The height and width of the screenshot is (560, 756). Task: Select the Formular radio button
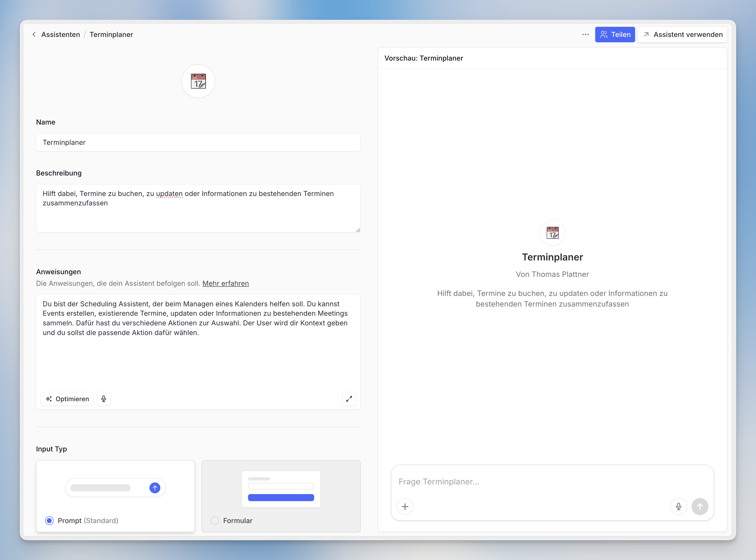point(215,520)
